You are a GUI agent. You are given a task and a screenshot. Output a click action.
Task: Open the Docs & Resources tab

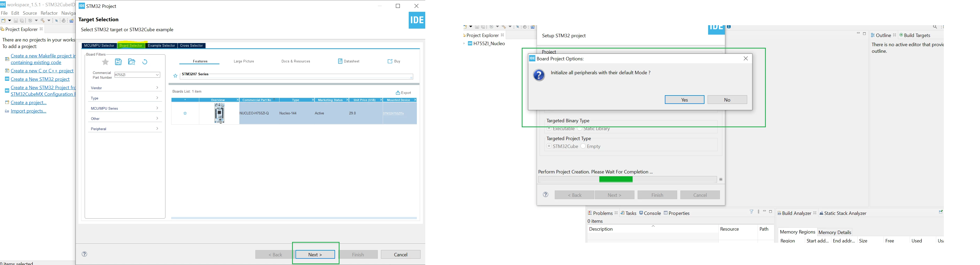296,61
